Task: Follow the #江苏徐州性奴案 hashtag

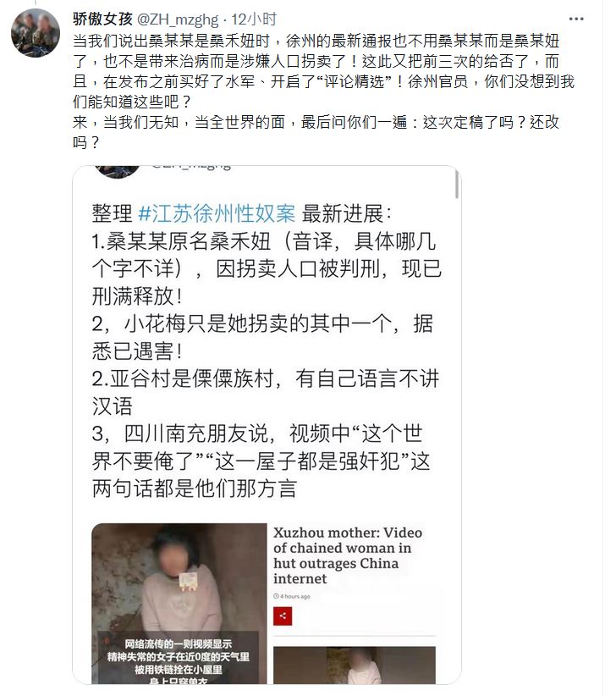Action: click(x=217, y=214)
